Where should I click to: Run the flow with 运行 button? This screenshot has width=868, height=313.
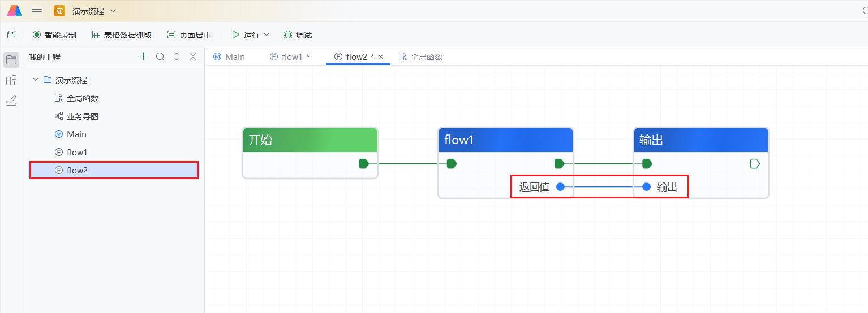(246, 35)
